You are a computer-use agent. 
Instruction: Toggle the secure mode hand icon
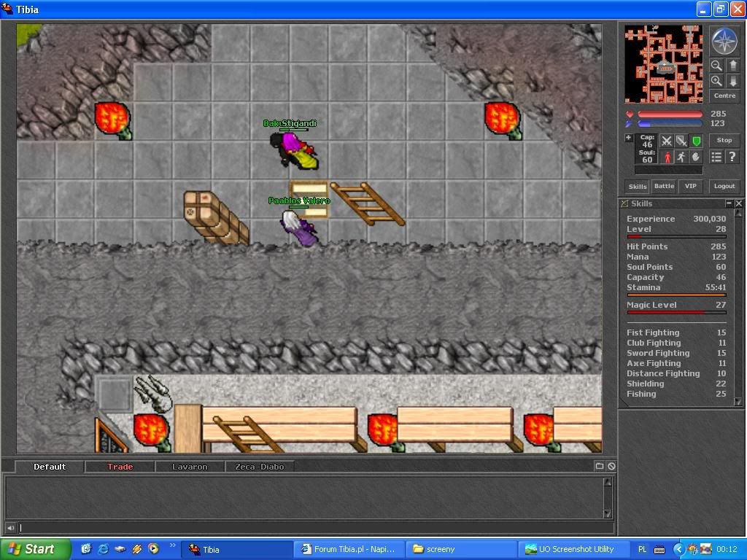[696, 157]
